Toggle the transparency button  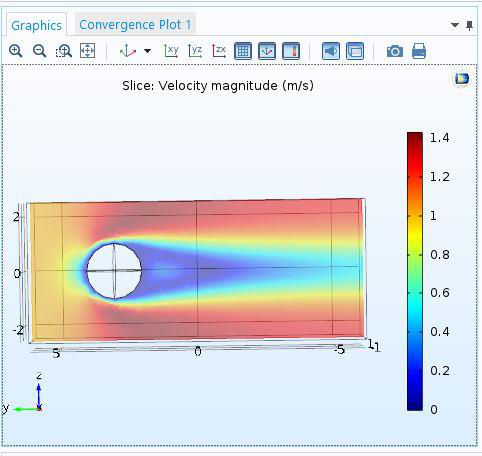point(355,51)
